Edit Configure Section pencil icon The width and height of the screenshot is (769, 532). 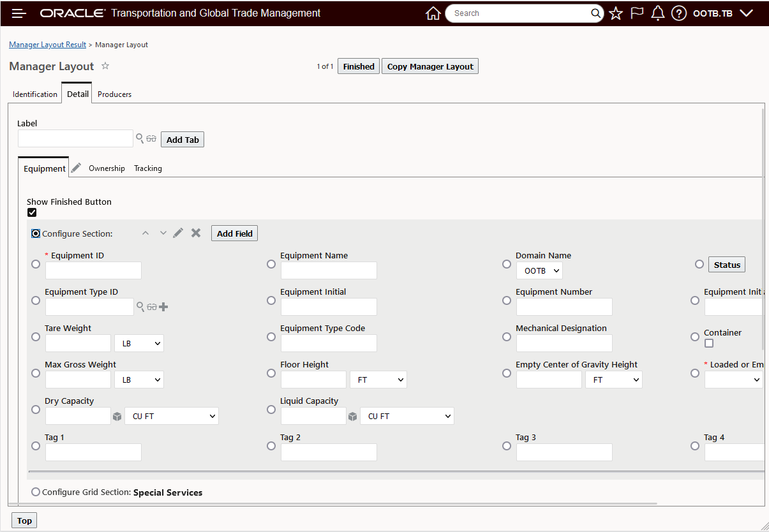[x=178, y=233]
